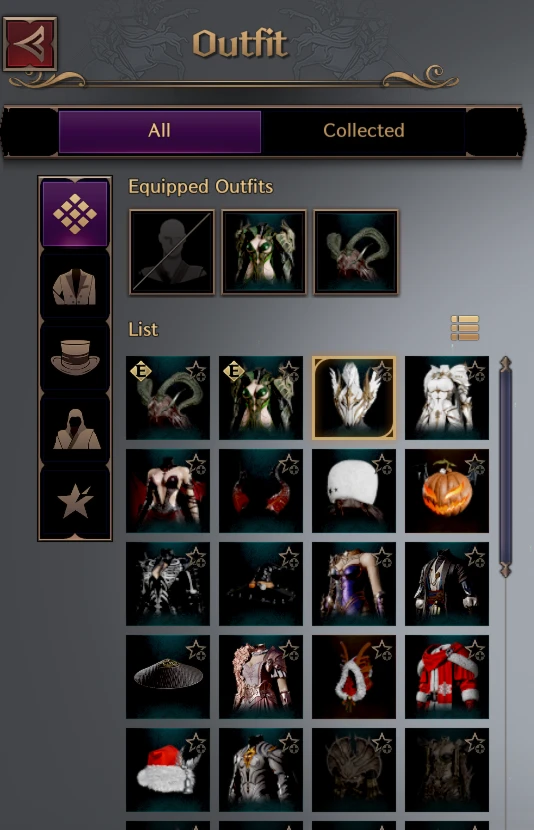534x830 pixels.
Task: Open the top hat category filter
Action: pyautogui.click(x=75, y=357)
